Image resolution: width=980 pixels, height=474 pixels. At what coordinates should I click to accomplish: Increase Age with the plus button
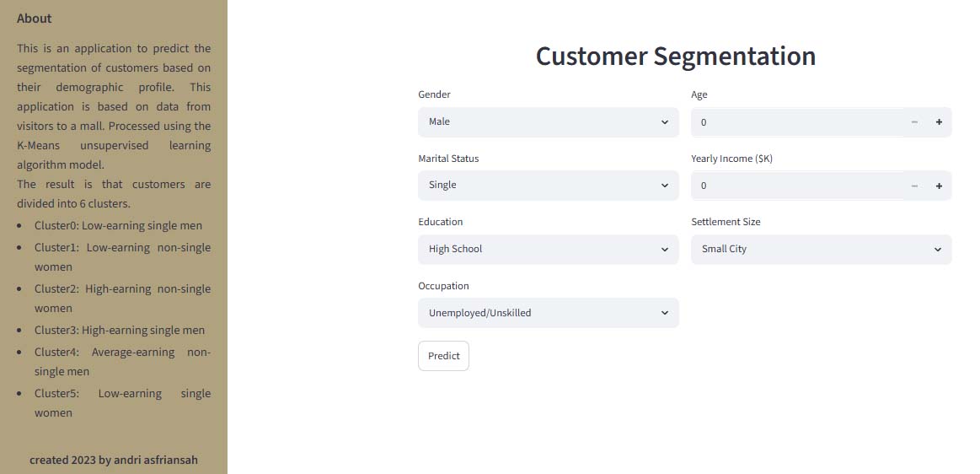(x=939, y=122)
